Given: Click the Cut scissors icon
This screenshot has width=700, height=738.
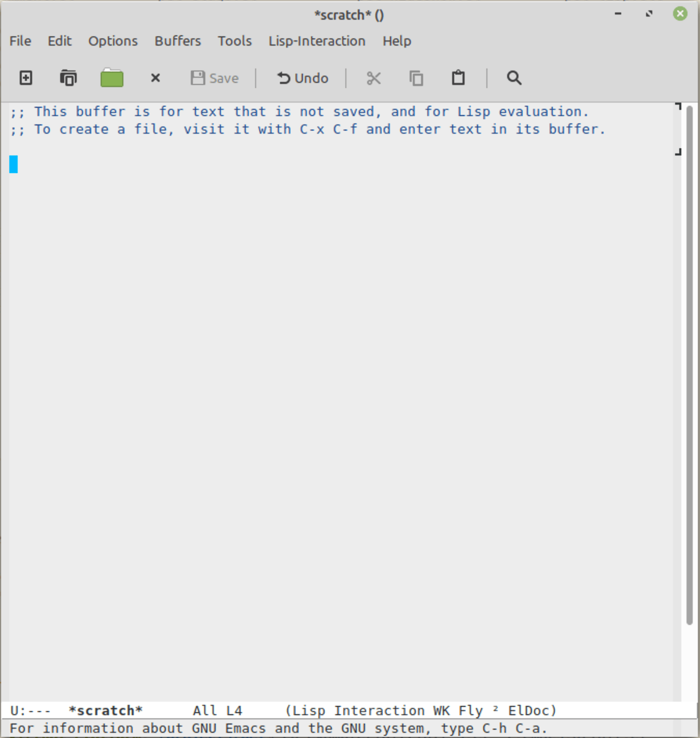Looking at the screenshot, I should 374,78.
